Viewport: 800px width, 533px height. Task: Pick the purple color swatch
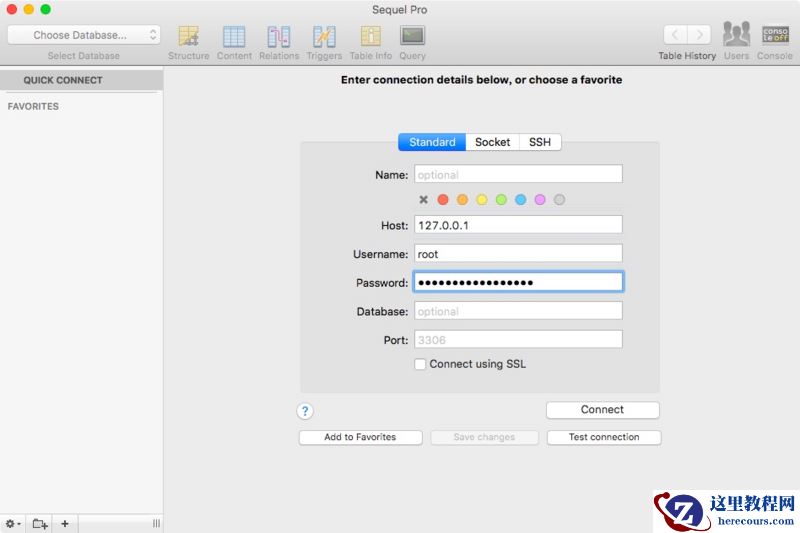click(x=540, y=199)
